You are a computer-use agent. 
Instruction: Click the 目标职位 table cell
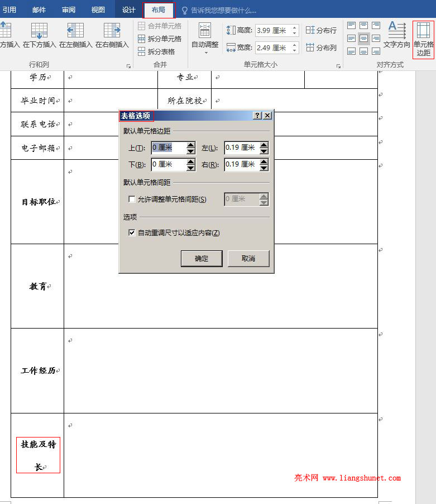(37, 202)
